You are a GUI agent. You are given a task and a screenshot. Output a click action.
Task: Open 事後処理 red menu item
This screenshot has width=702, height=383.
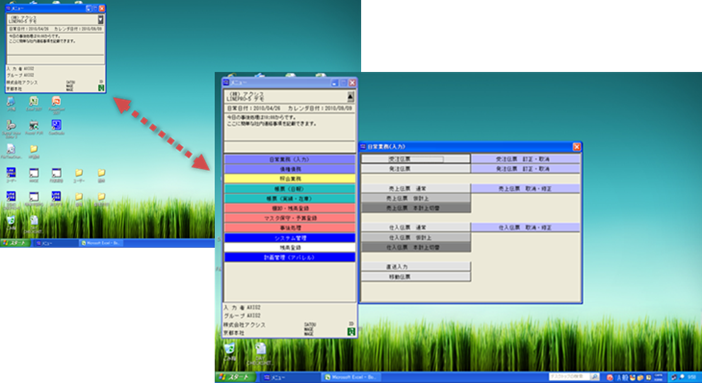pos(290,228)
